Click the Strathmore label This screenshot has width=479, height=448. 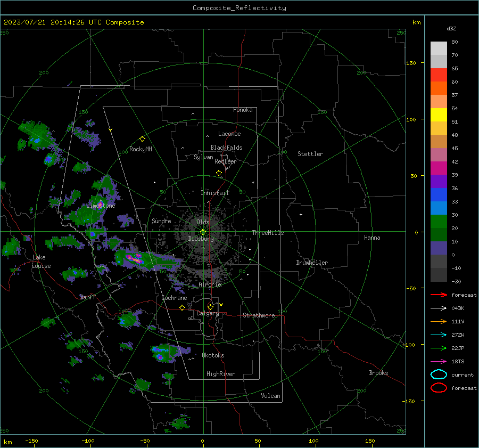pyautogui.click(x=259, y=315)
